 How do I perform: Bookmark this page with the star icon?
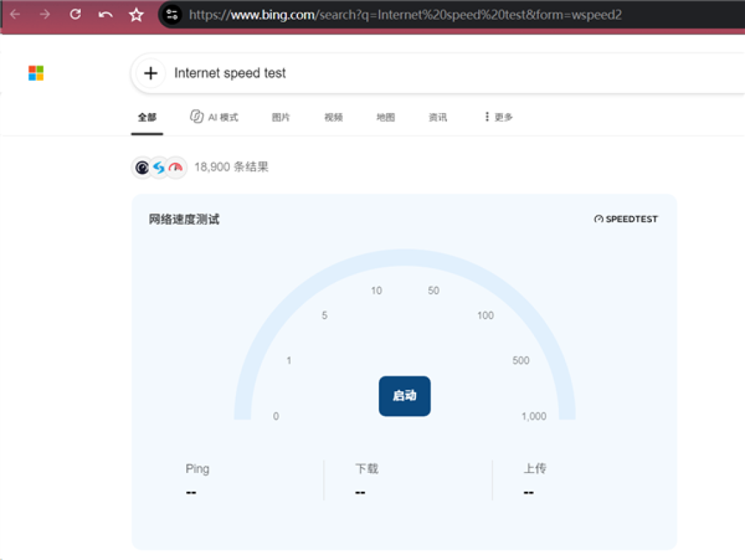pyautogui.click(x=137, y=14)
